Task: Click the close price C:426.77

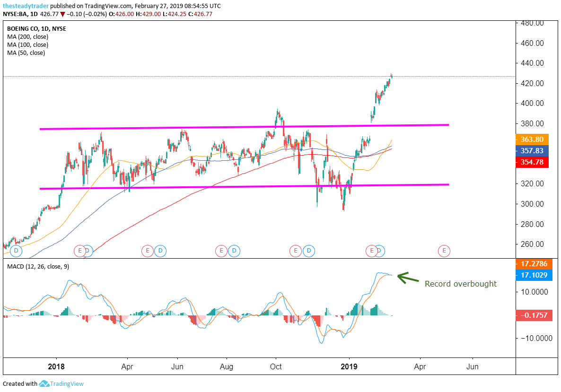Action: tap(200, 14)
